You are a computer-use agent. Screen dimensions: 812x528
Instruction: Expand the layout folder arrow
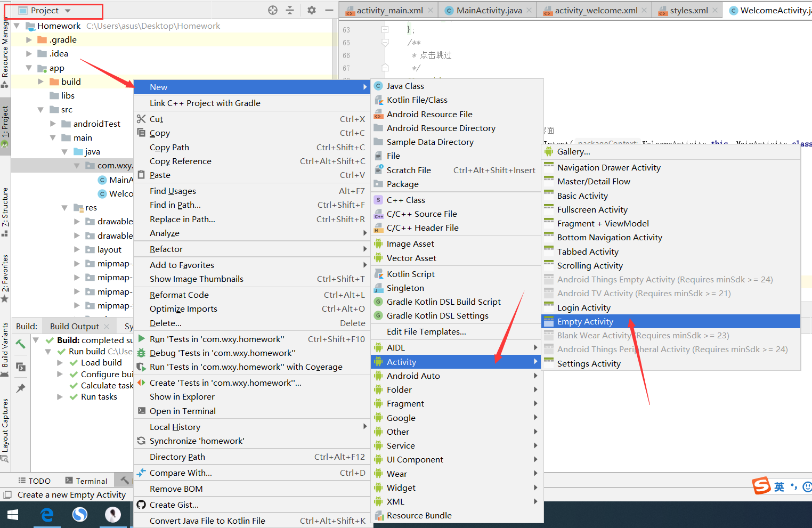point(77,249)
